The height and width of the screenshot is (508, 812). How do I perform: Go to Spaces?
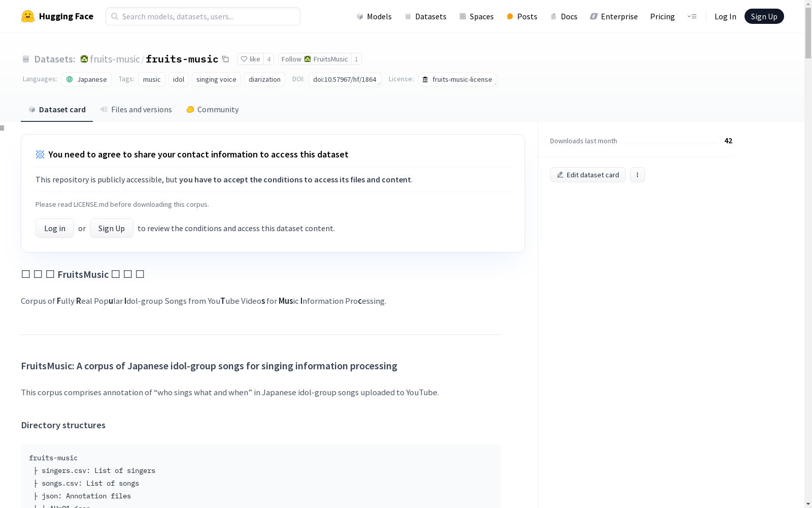pos(476,16)
